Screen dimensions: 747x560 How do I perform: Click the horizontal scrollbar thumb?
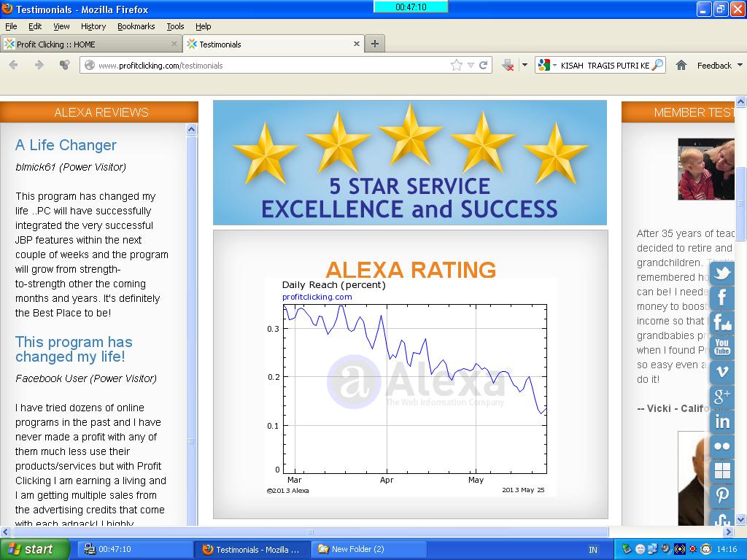311,532
